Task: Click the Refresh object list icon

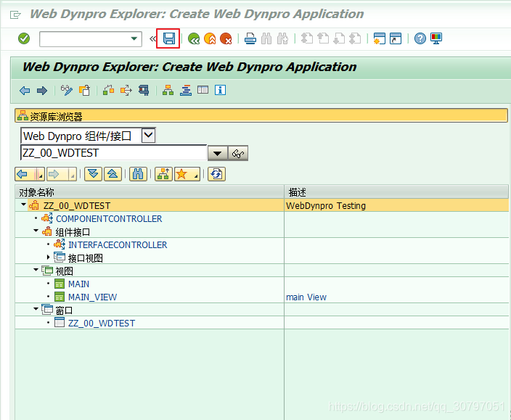Action: point(216,174)
